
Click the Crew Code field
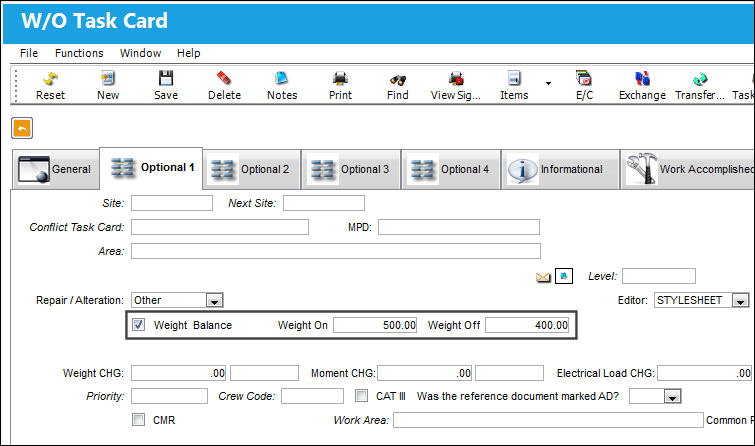(x=312, y=396)
